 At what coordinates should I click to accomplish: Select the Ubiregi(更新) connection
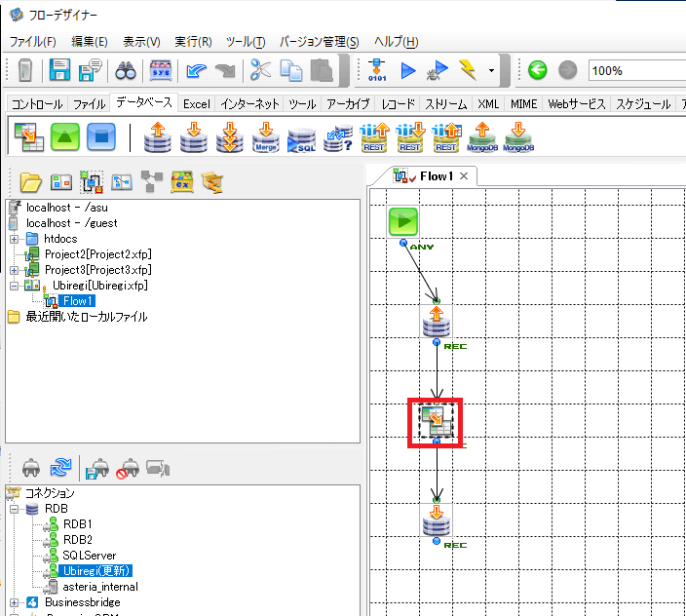point(95,571)
